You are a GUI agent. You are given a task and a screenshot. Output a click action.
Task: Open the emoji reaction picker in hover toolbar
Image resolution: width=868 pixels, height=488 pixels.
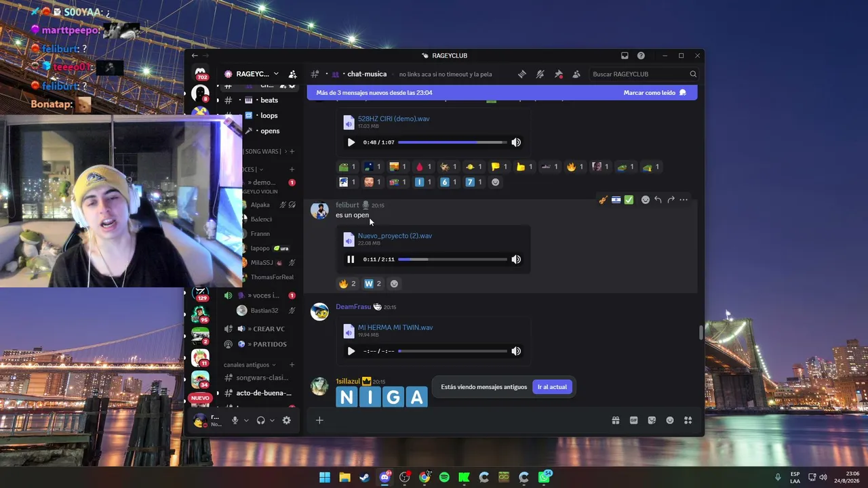click(x=645, y=200)
